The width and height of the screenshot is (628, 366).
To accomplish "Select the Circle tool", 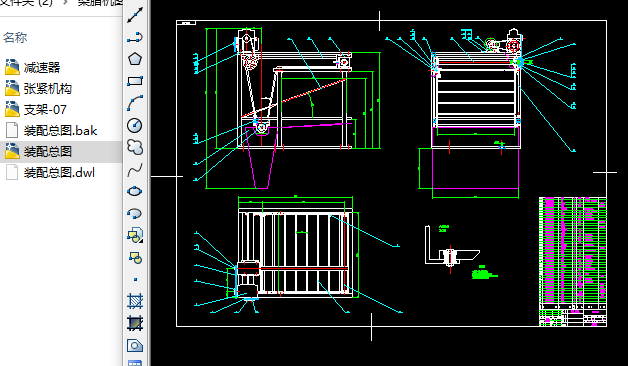I will (135, 125).
